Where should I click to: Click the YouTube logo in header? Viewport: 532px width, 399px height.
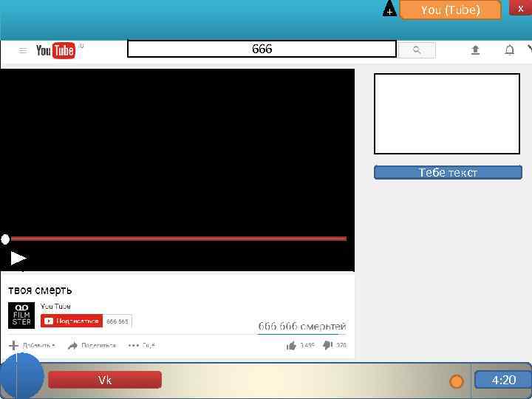point(55,51)
